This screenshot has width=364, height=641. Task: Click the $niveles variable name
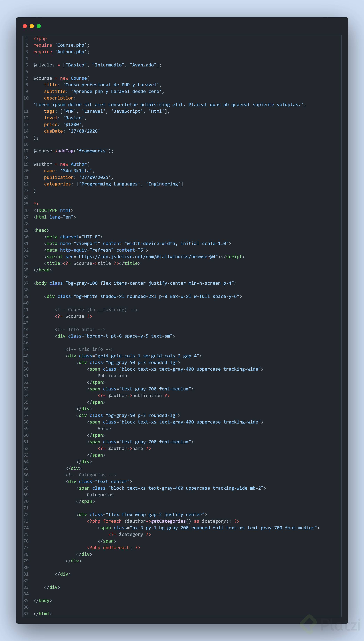(44, 65)
